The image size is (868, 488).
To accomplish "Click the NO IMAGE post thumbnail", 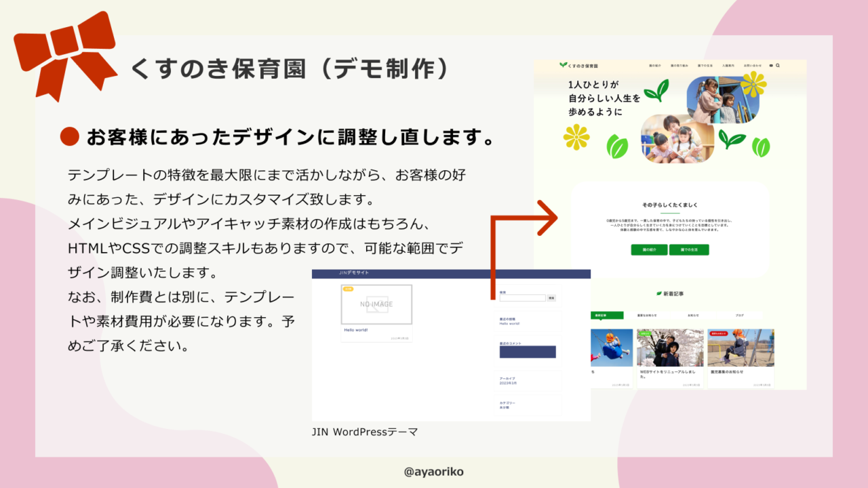I will pos(377,304).
